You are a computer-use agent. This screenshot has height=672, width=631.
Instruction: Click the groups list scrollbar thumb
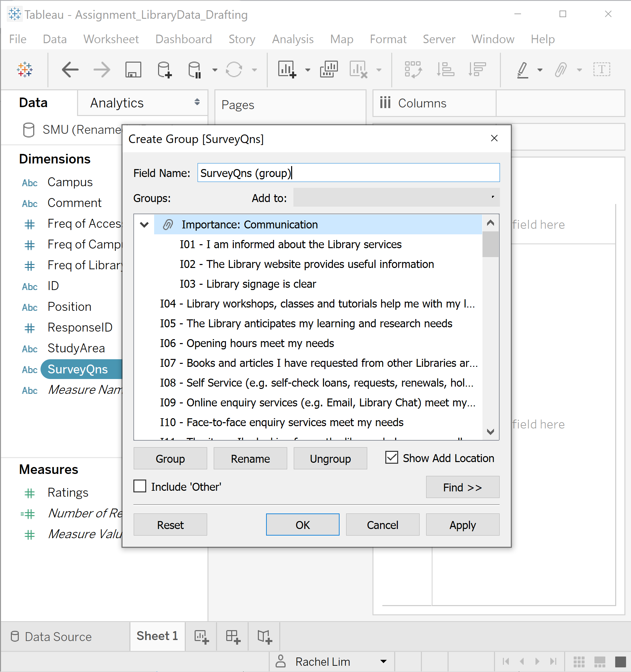coord(490,244)
